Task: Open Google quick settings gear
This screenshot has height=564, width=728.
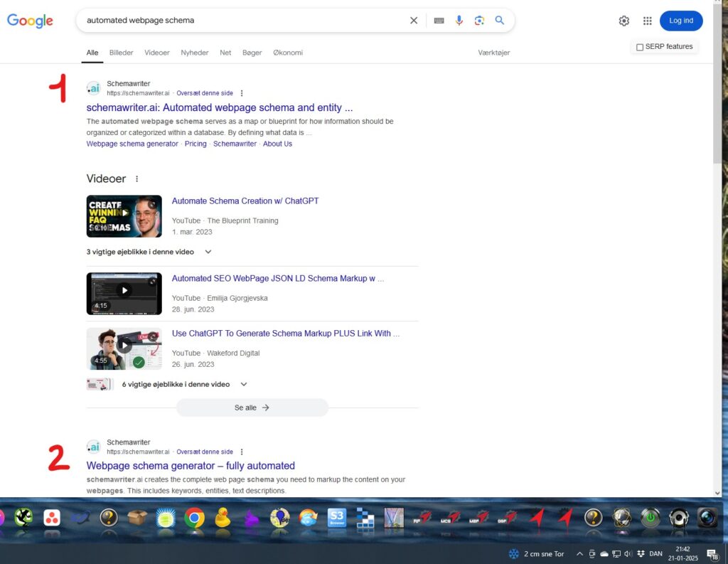Action: [x=624, y=21]
